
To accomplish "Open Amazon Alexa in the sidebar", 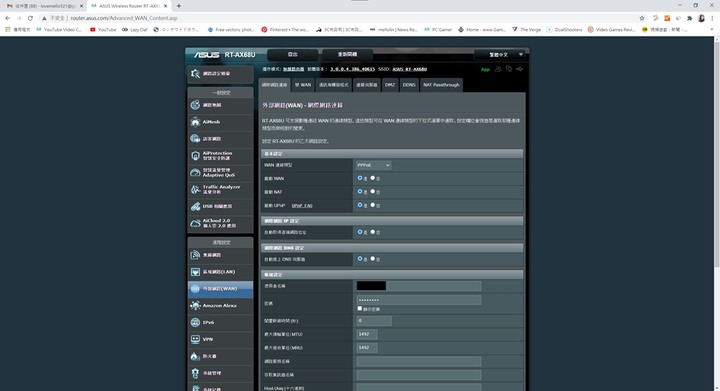I will pos(220,306).
